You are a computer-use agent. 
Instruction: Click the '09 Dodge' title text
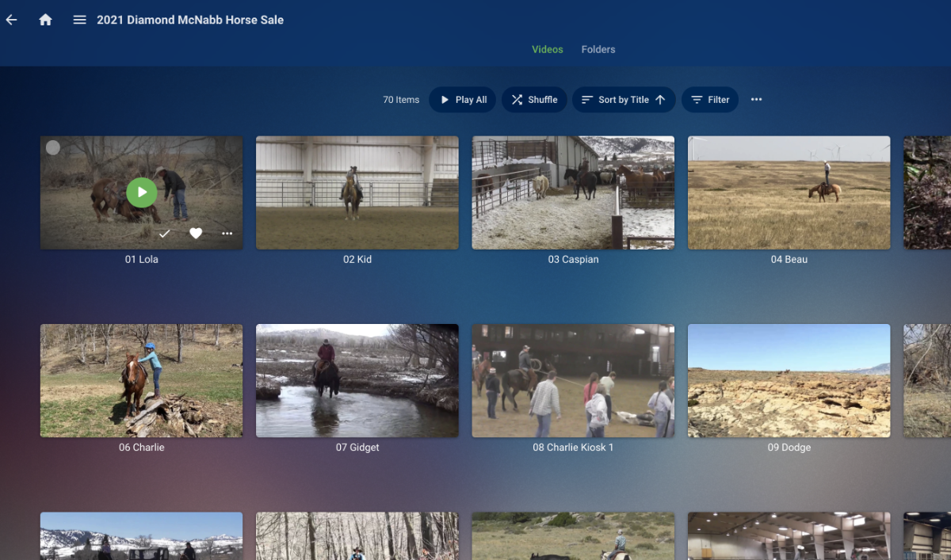coord(789,448)
